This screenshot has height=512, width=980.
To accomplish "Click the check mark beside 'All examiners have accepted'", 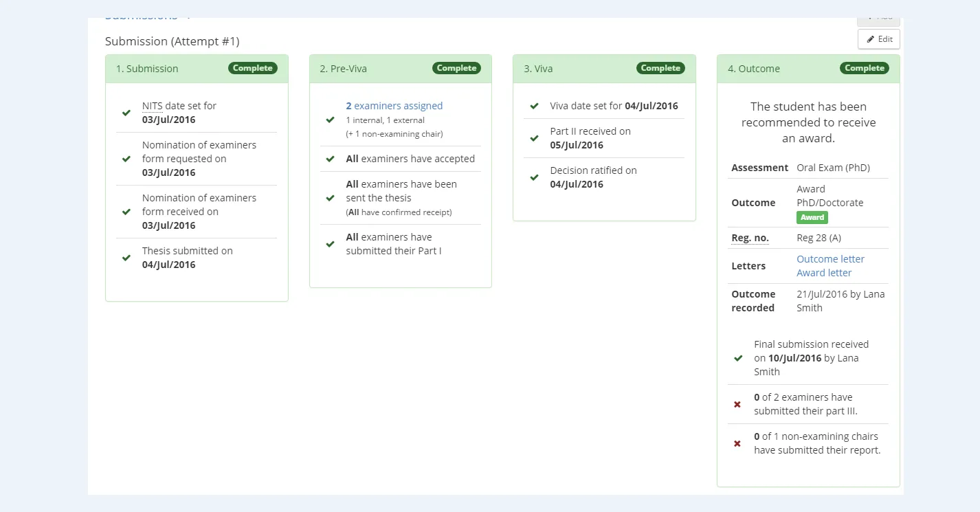I will (331, 159).
